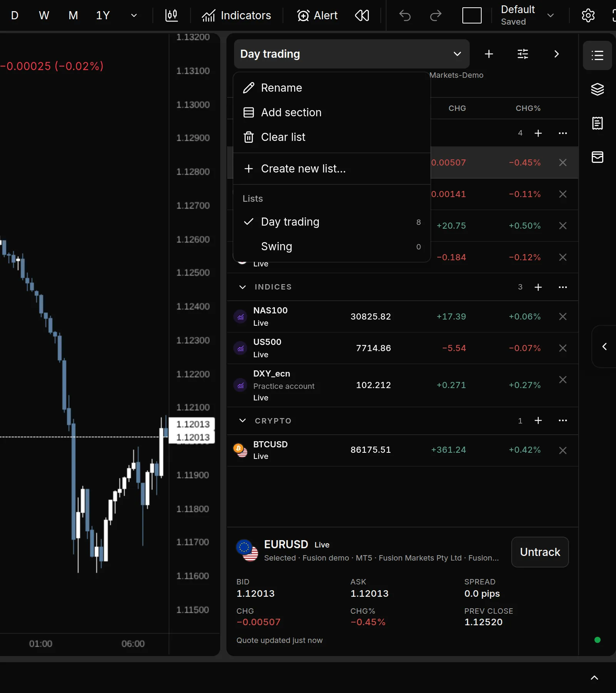The image size is (616, 693).
Task: Collapse the CRYPTO section
Action: 243,420
